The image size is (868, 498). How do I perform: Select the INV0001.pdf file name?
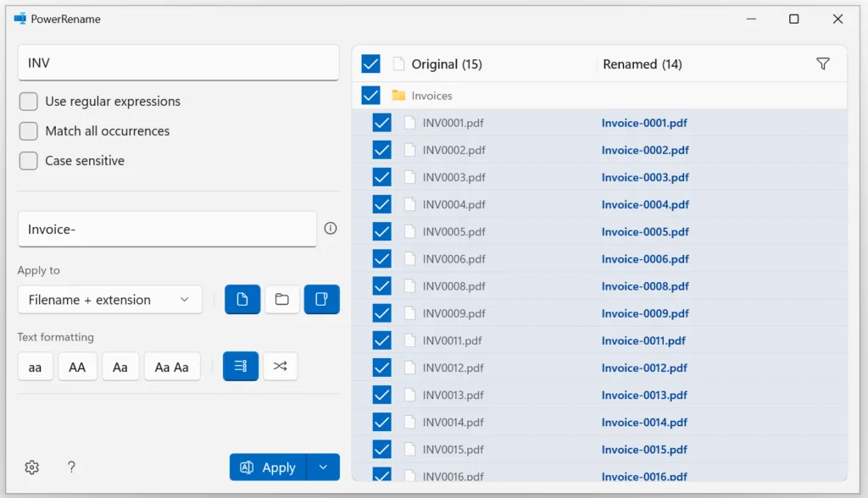pyautogui.click(x=453, y=123)
